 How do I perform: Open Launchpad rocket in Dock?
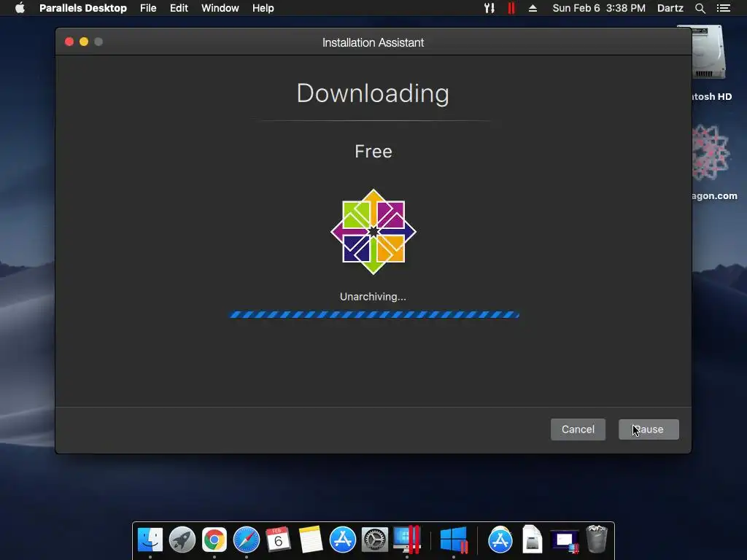pos(182,540)
